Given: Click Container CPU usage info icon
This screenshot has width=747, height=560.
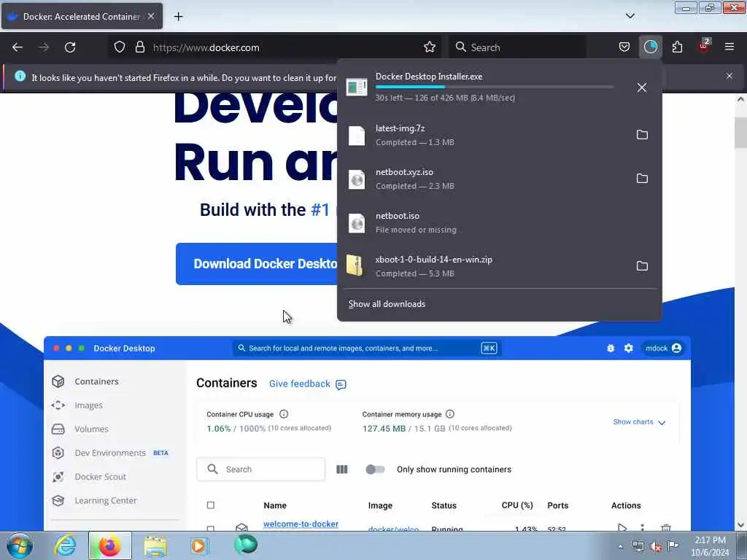Looking at the screenshot, I should (x=284, y=414).
